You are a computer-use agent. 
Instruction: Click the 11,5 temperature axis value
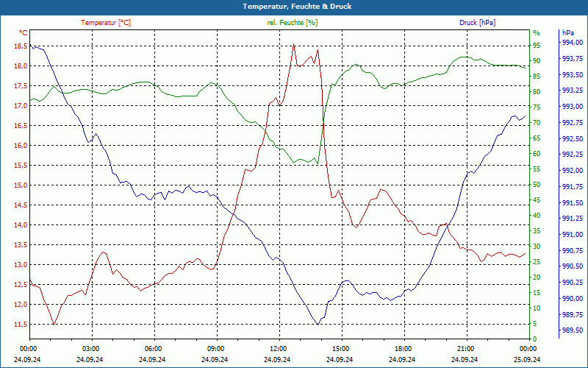pos(21,325)
